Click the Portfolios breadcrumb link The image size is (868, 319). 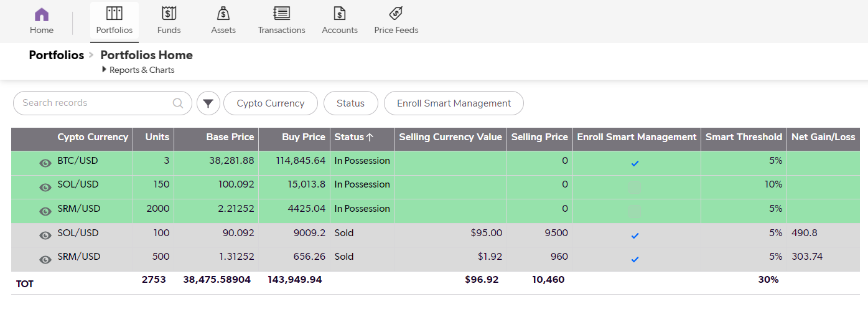point(56,55)
